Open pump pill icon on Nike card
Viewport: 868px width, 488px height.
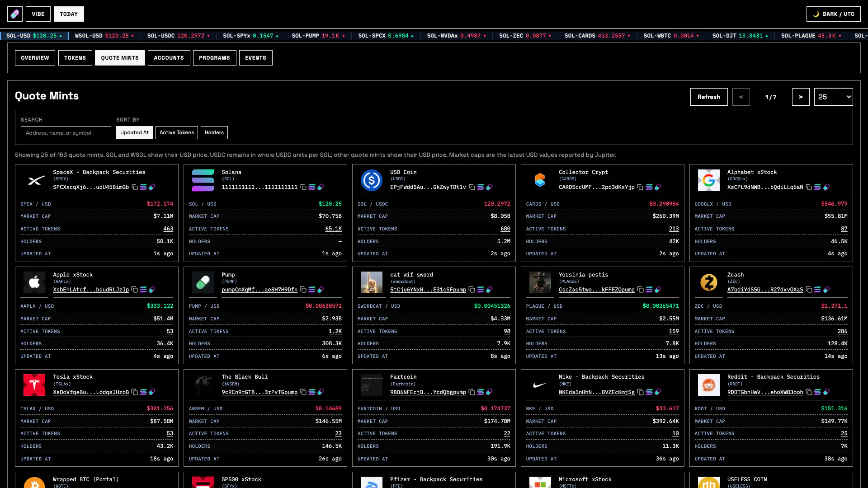point(658,392)
